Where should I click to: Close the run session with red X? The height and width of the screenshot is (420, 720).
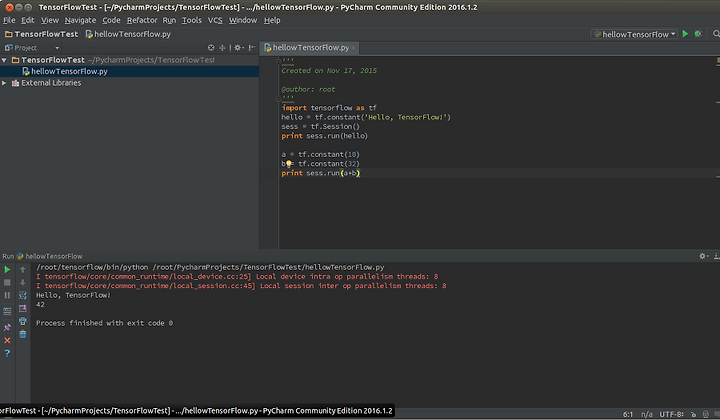click(7, 340)
